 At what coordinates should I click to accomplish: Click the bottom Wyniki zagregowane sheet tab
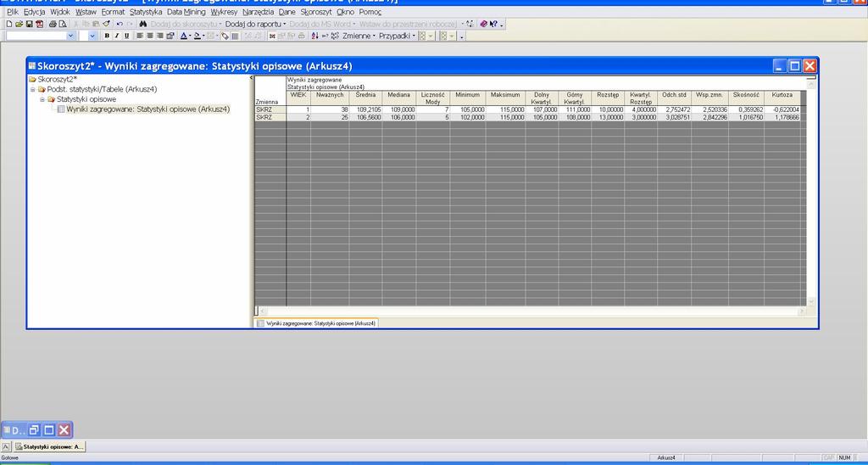coord(317,323)
